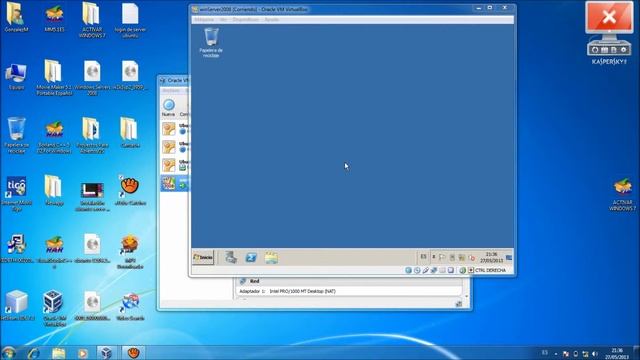Screen dimensions: 640x360
Task: Click guest show desktop button
Action: (x=509, y=258)
